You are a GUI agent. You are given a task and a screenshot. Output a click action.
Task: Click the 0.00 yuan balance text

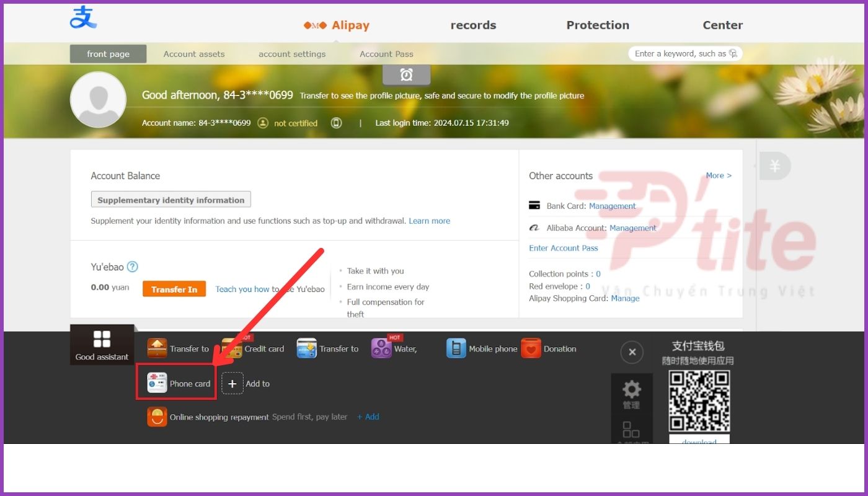110,287
